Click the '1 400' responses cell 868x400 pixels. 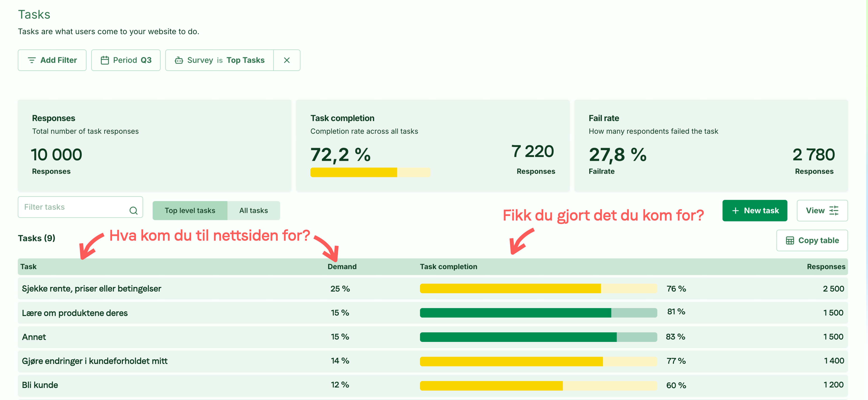(x=834, y=361)
